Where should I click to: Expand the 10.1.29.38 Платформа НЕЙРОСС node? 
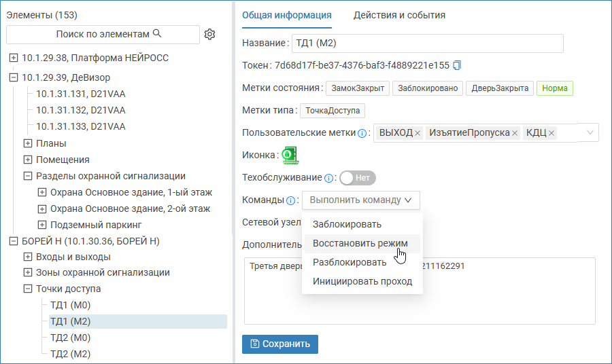[14, 58]
